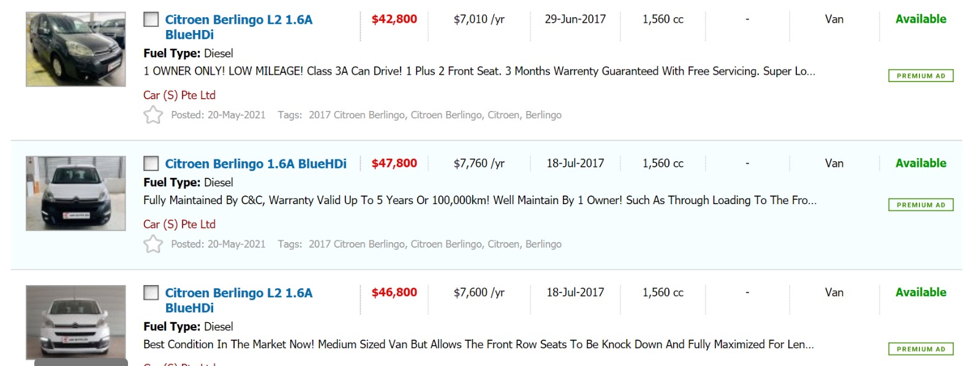Select the checkbox for the $46,800 Berlingo
The image size is (980, 366).
[151, 293]
